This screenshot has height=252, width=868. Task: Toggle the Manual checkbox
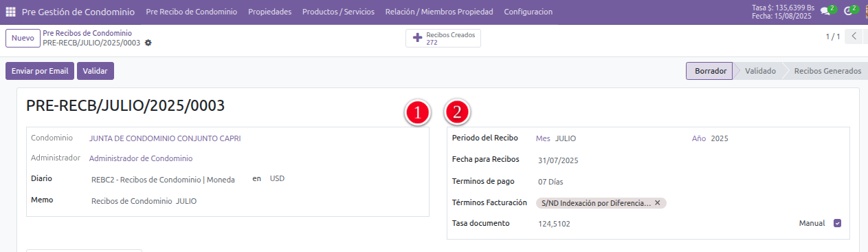[837, 223]
